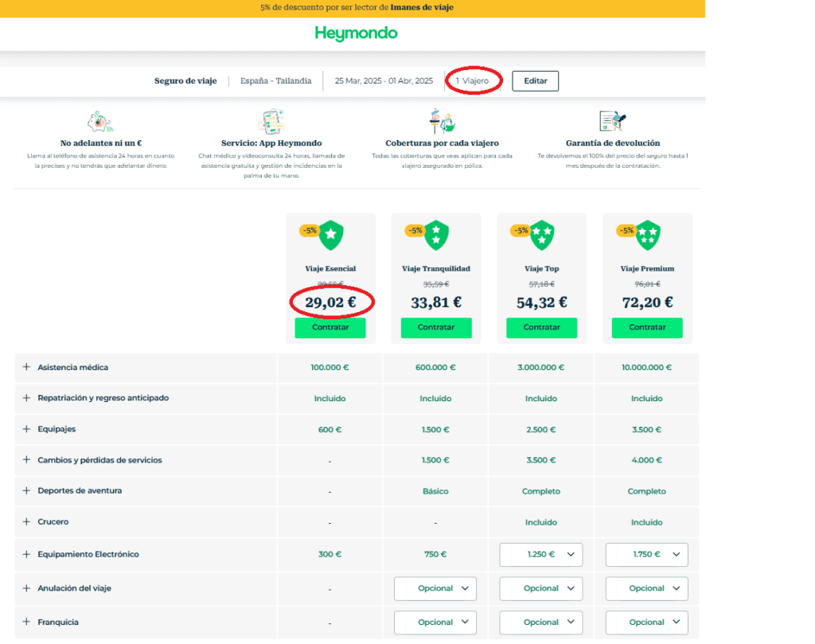Screen dimensions: 815x644
Task: Click the -5% badge on Viaje Top
Action: click(x=521, y=230)
